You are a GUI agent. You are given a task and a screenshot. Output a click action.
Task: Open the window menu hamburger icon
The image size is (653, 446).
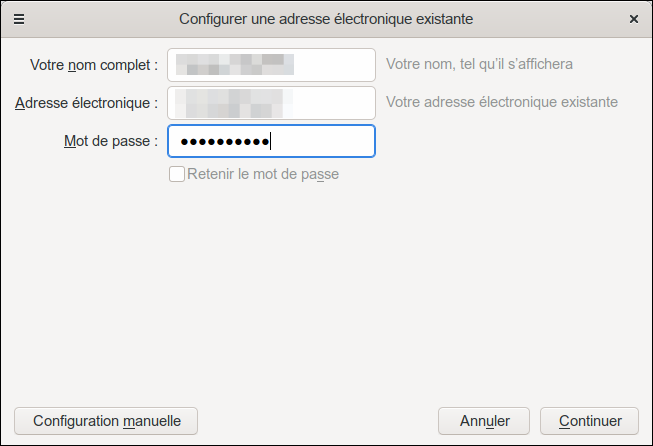click(x=18, y=18)
